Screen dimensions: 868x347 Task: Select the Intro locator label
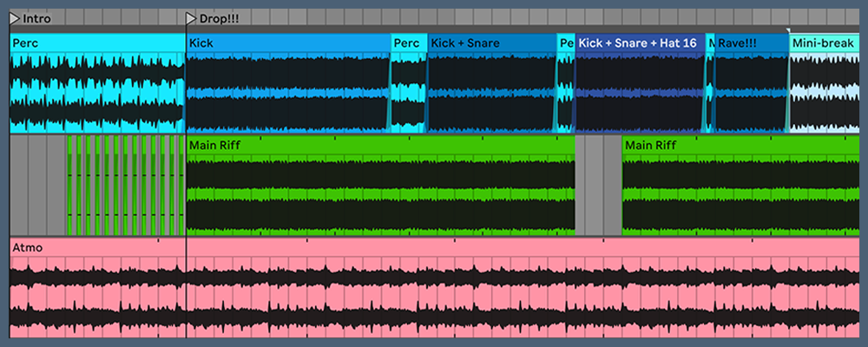tap(36, 19)
